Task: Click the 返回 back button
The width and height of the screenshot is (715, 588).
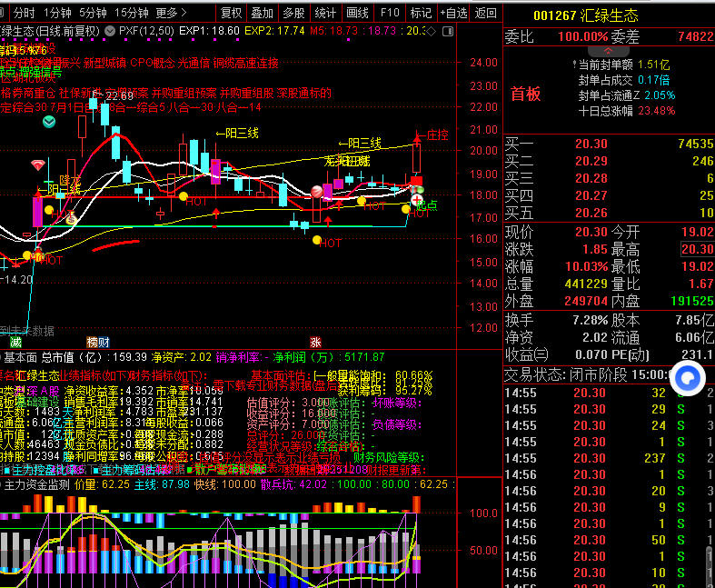Action: tap(486, 13)
